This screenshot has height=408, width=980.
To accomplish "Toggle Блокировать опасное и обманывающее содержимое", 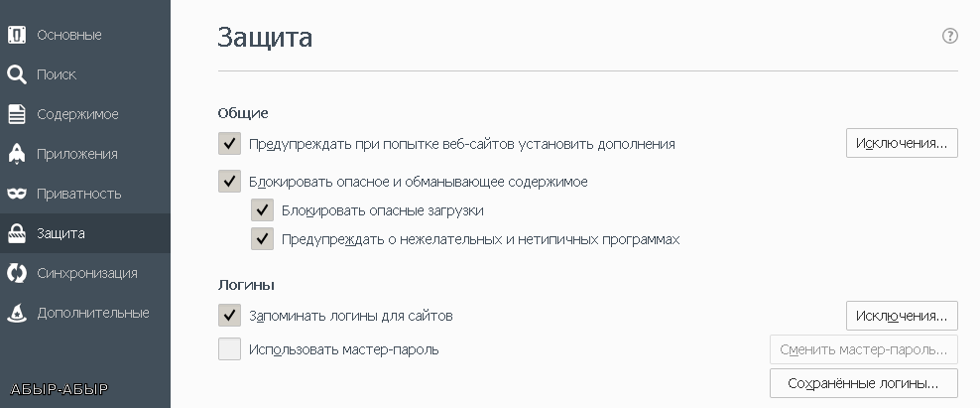I will (229, 182).
